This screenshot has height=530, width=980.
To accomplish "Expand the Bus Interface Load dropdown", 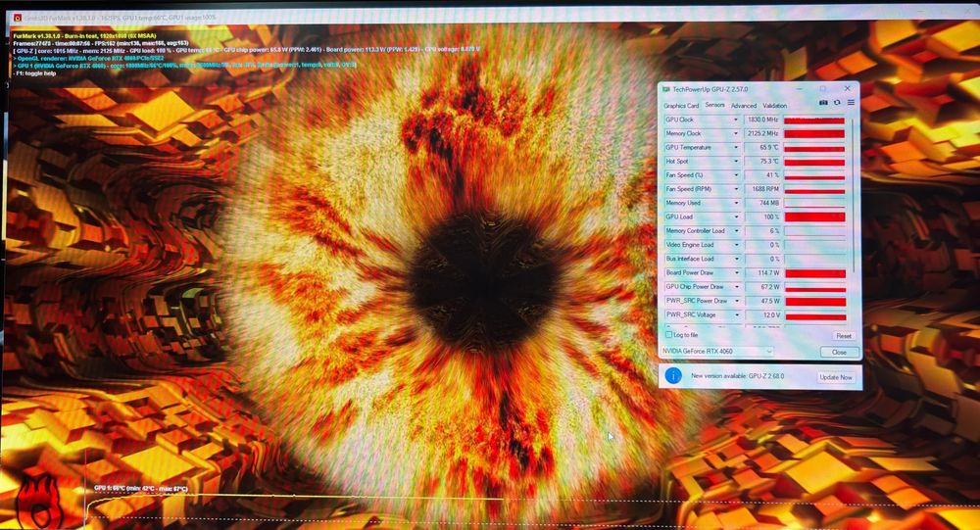I will click(x=736, y=259).
